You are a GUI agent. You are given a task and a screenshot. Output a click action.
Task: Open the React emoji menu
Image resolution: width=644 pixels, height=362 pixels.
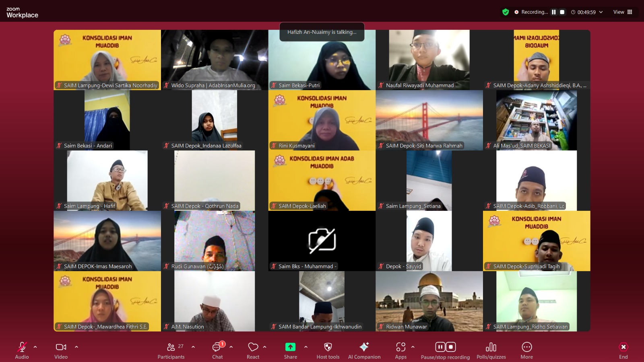253,350
